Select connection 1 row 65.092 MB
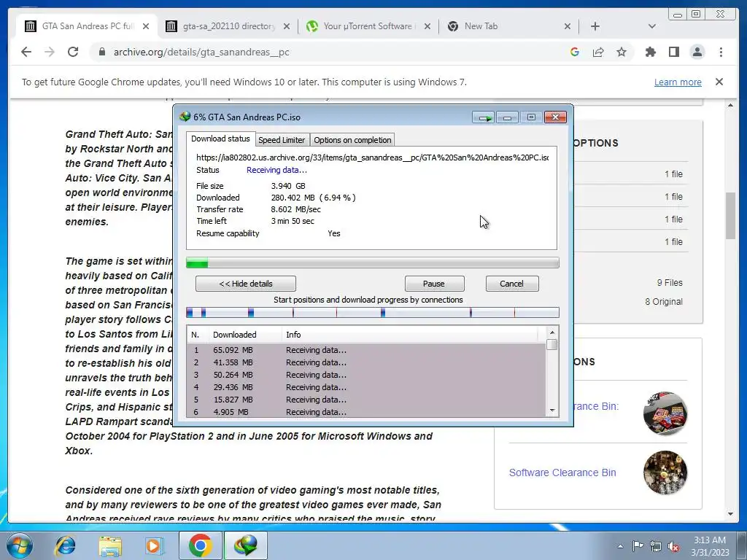The height and width of the screenshot is (560, 747). pos(366,350)
